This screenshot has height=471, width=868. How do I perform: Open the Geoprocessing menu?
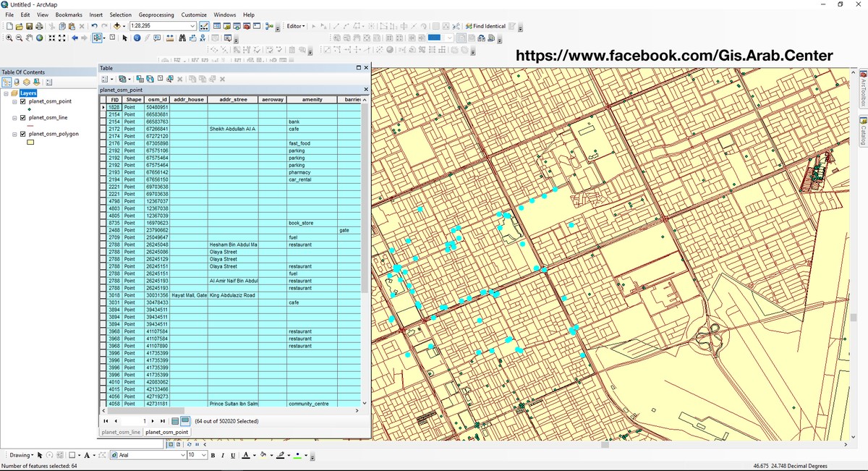pos(156,14)
